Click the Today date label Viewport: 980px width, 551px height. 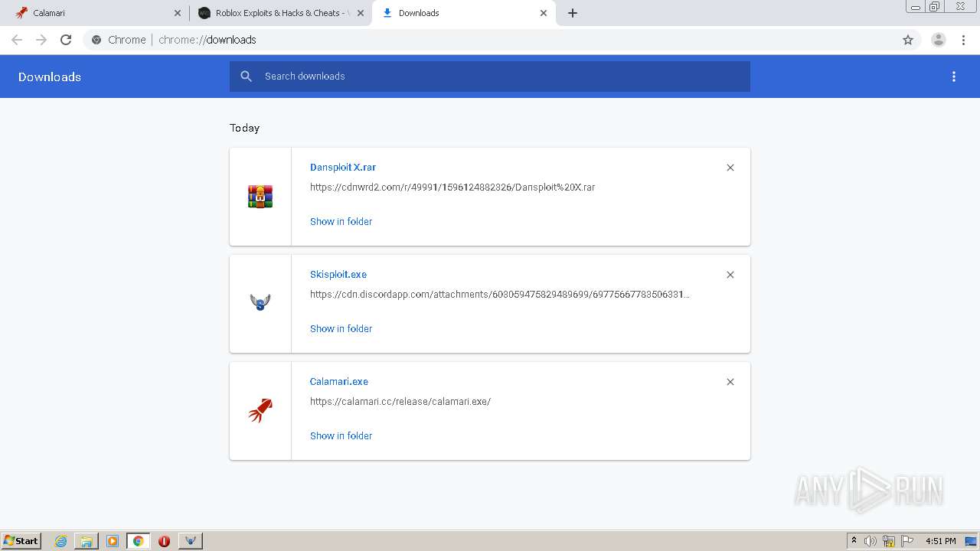click(245, 128)
